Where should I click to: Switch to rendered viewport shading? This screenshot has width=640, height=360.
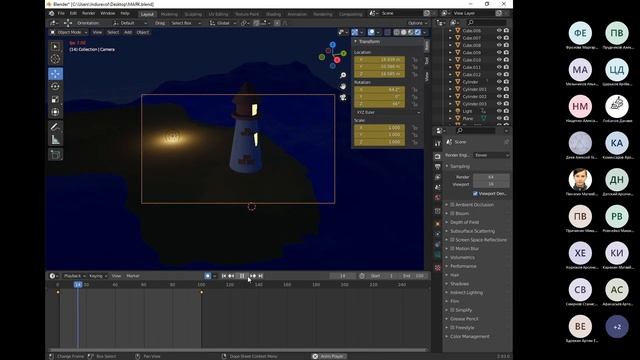point(418,32)
